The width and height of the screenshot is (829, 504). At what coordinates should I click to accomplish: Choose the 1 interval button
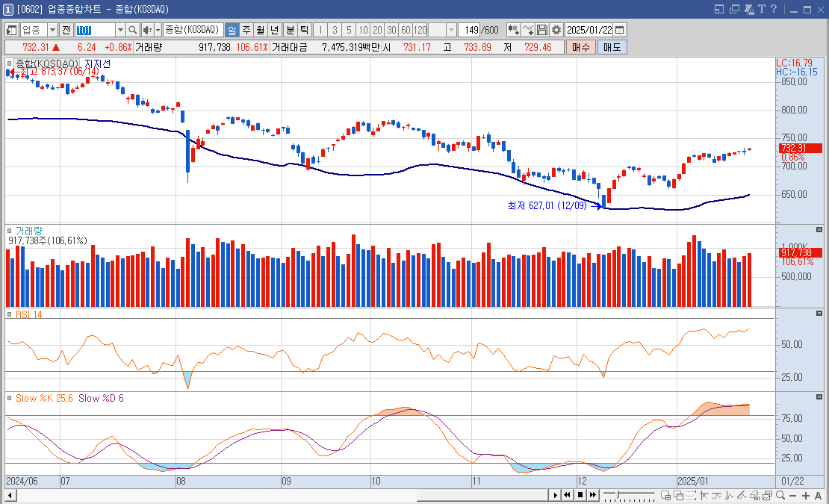click(320, 30)
